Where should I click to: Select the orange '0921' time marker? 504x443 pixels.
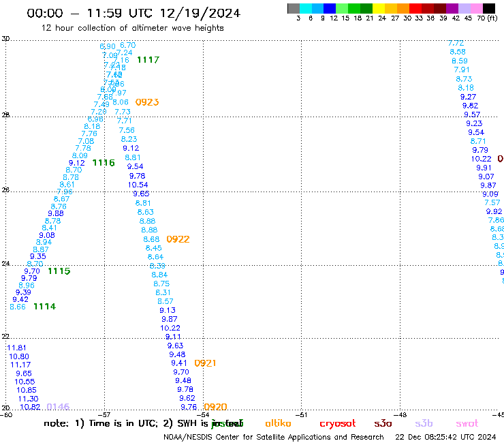point(205,363)
